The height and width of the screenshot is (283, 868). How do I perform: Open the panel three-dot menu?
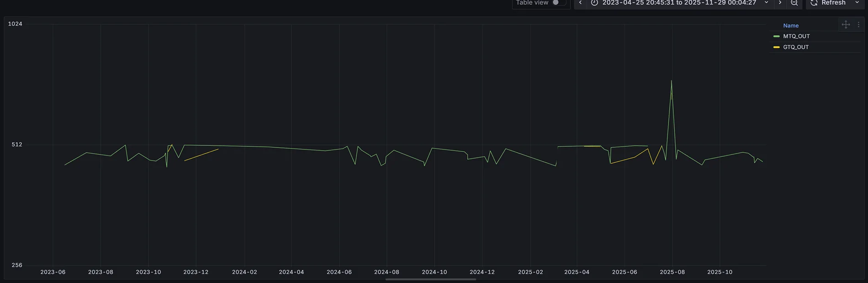coord(858,25)
